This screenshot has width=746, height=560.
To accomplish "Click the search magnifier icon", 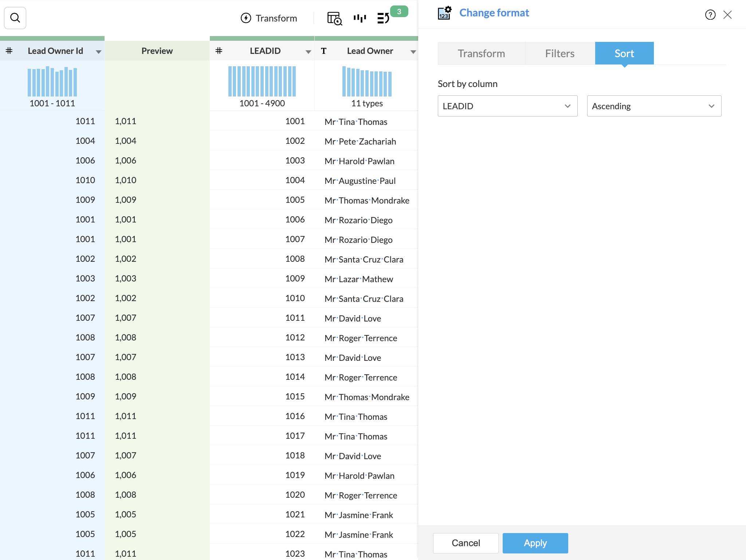I will pyautogui.click(x=15, y=18).
